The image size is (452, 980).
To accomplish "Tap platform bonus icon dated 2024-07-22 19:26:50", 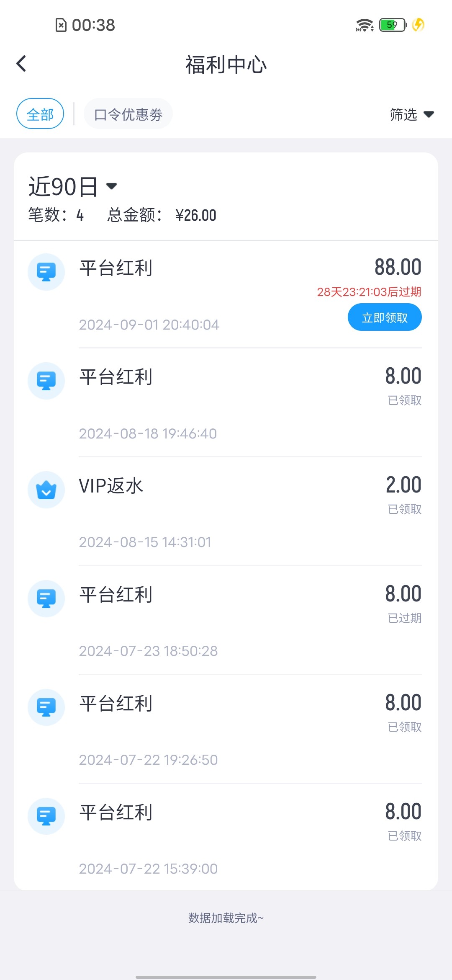I will [46, 707].
